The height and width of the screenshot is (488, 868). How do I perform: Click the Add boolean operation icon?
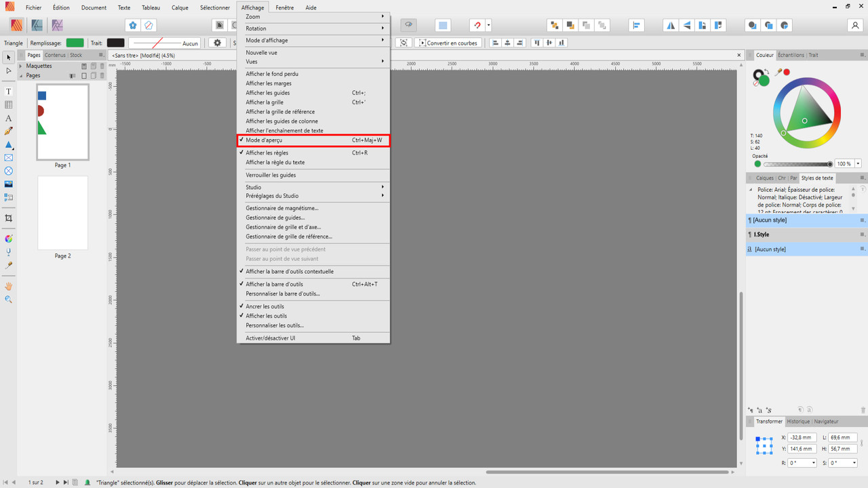tap(752, 25)
